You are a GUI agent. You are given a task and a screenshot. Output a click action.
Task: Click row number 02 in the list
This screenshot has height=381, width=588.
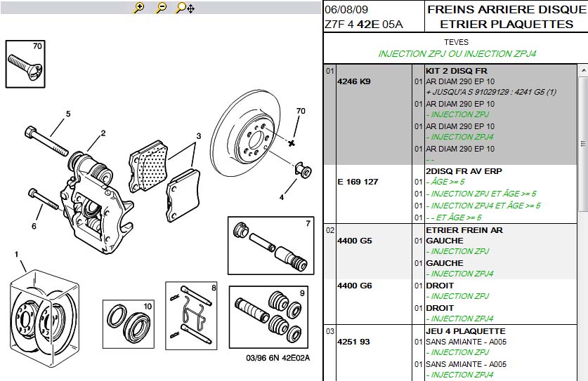pyautogui.click(x=330, y=230)
